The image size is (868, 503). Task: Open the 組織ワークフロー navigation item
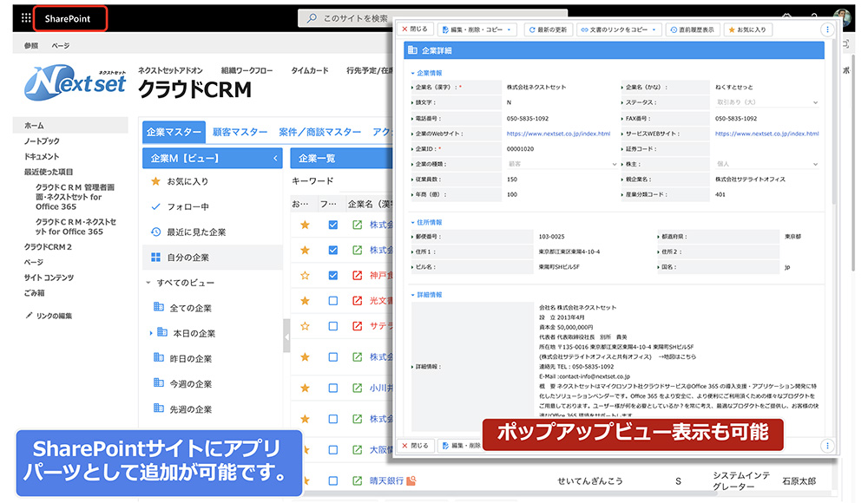pos(247,70)
